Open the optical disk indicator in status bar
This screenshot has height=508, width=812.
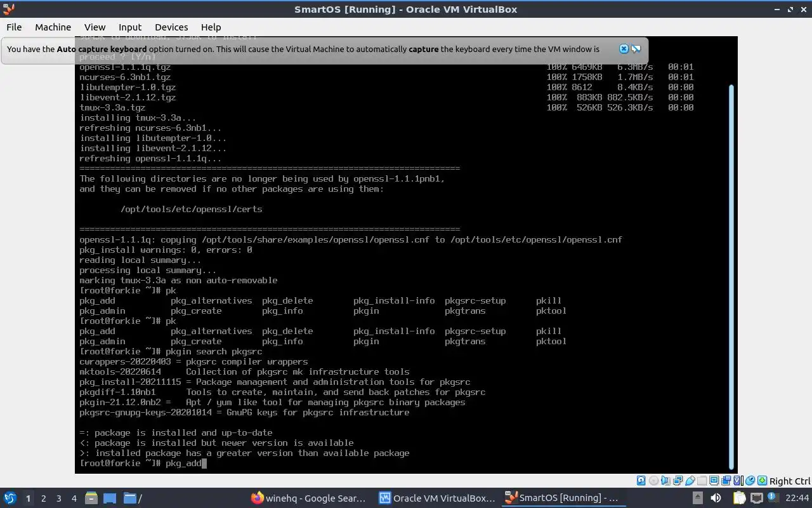(x=653, y=481)
